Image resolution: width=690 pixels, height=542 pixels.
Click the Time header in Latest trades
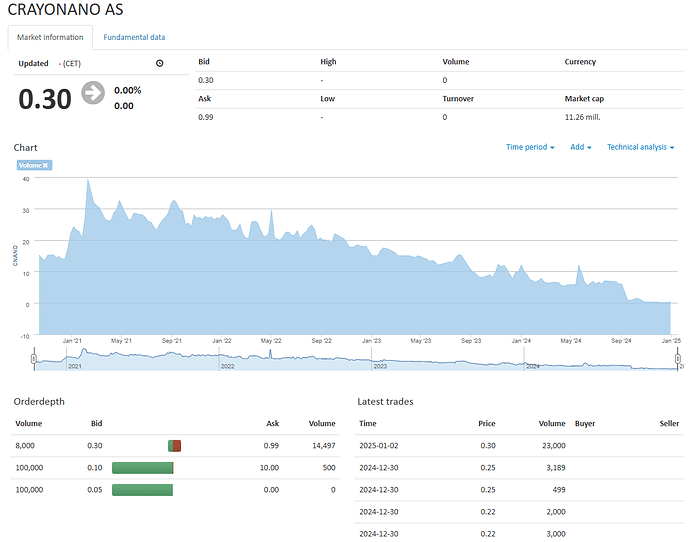tap(368, 423)
